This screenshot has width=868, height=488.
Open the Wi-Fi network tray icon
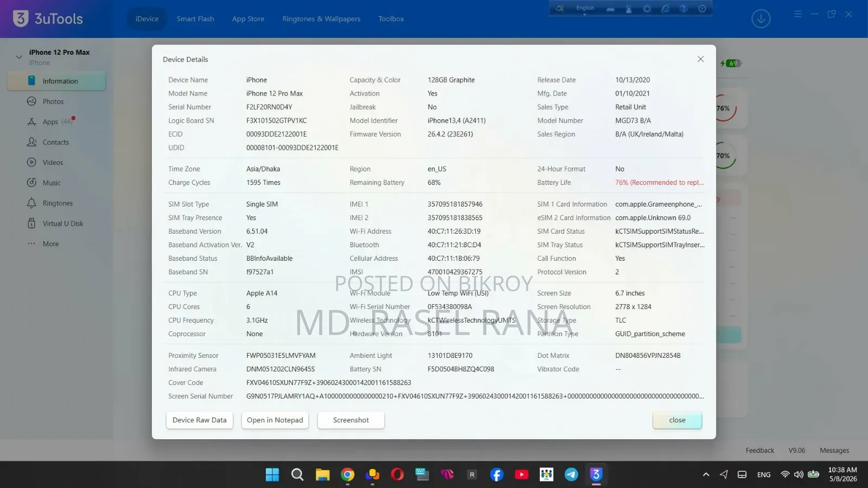(784, 474)
